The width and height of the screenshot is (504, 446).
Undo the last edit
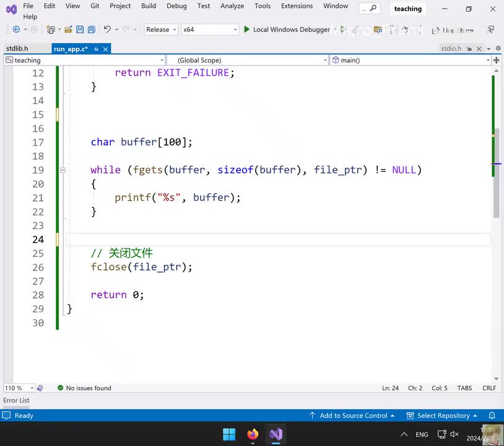click(x=107, y=30)
